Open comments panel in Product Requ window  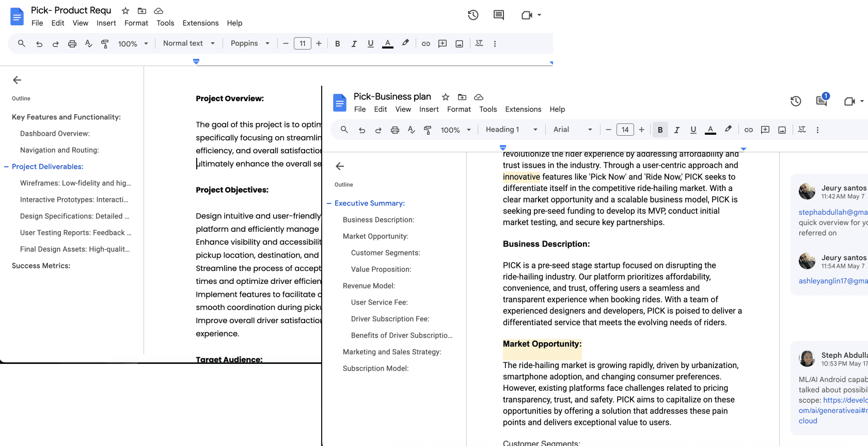click(x=499, y=15)
